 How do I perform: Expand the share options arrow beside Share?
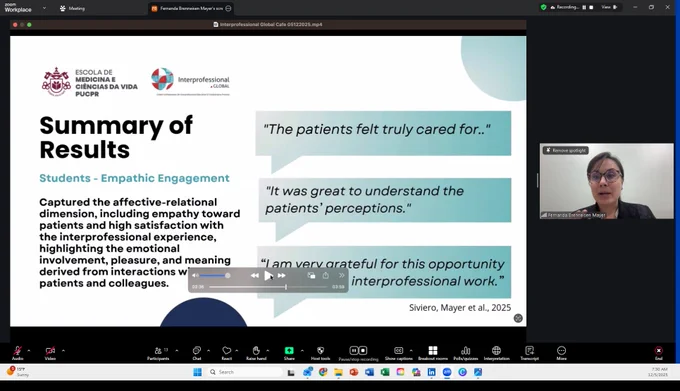coord(302,350)
